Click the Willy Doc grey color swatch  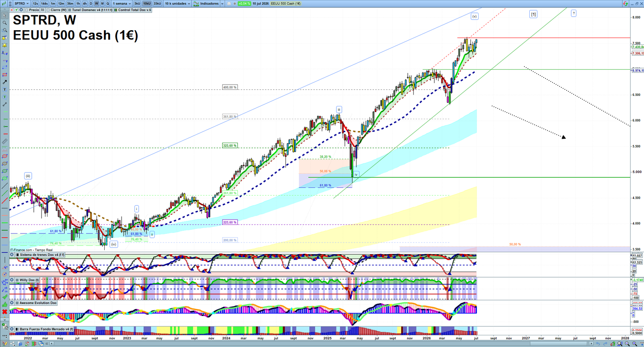tap(17, 280)
